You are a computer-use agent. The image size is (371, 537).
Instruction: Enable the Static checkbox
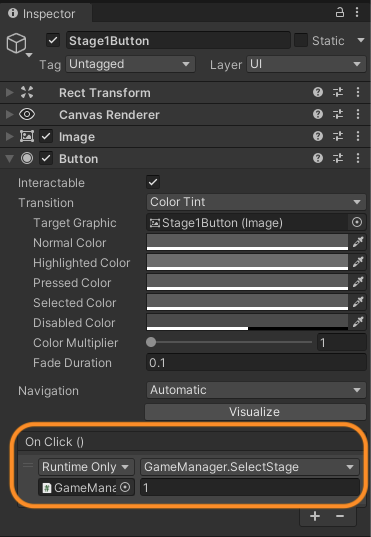click(x=301, y=40)
